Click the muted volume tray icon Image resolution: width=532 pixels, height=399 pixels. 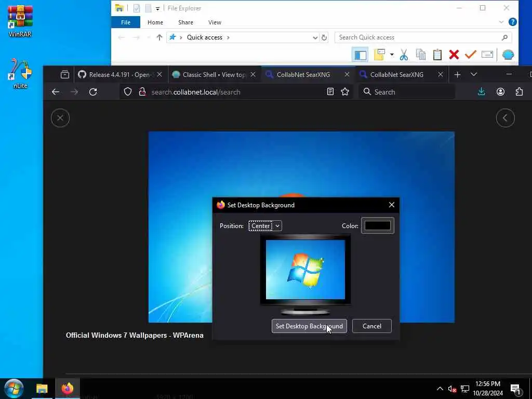tap(452, 389)
